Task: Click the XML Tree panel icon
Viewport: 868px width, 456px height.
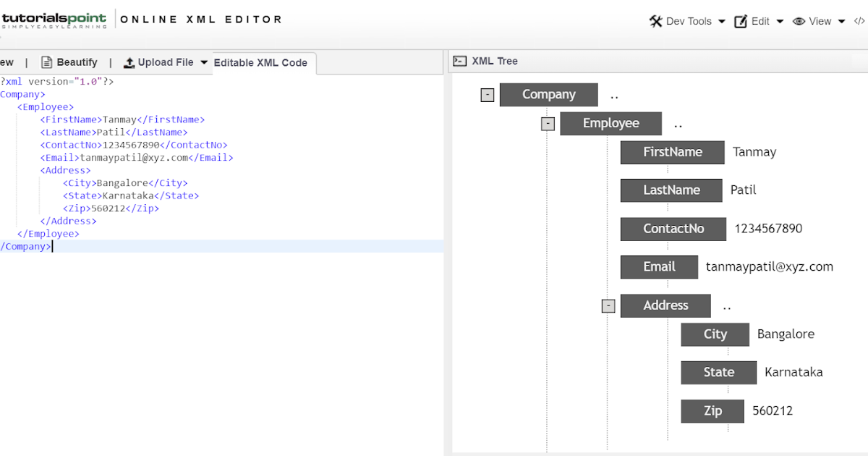Action: 459,61
